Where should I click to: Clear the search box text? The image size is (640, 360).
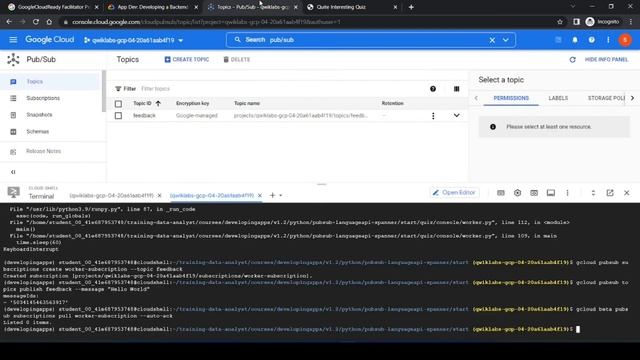tap(492, 40)
